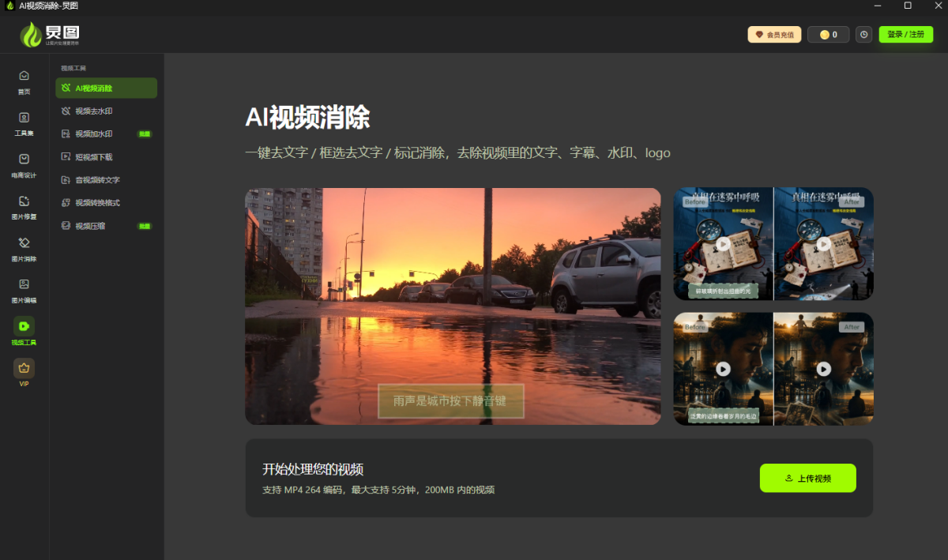
Task: Click the green badge beside 视频加水印
Action: pyautogui.click(x=145, y=134)
